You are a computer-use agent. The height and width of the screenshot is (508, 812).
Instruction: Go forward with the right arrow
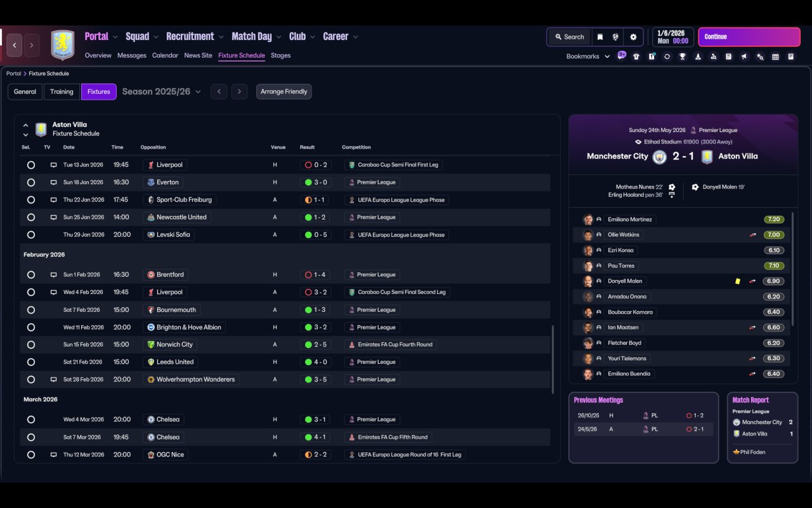tap(31, 45)
